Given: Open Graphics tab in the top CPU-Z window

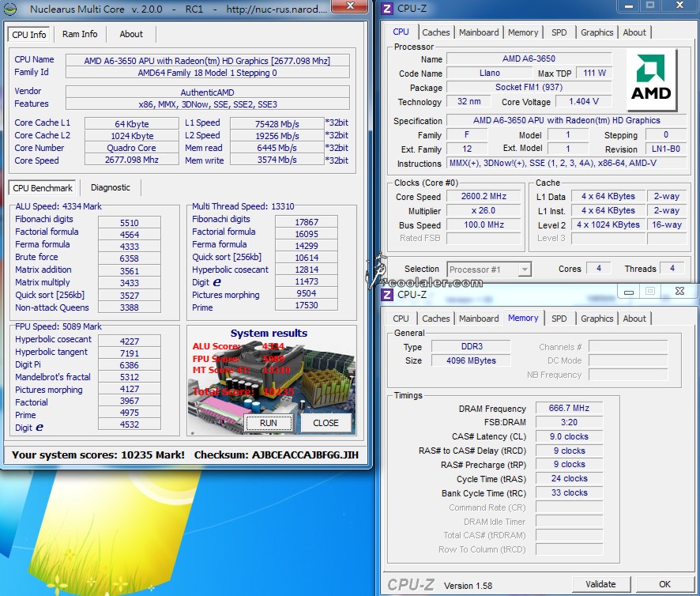Looking at the screenshot, I should pos(597,32).
